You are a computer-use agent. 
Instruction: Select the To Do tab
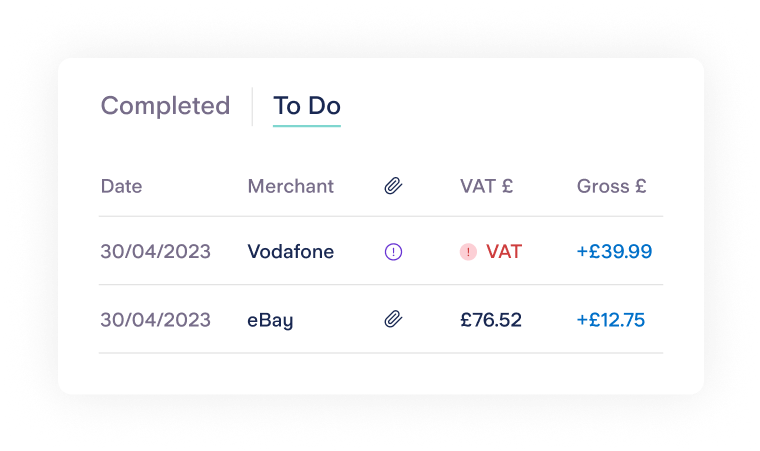click(307, 106)
